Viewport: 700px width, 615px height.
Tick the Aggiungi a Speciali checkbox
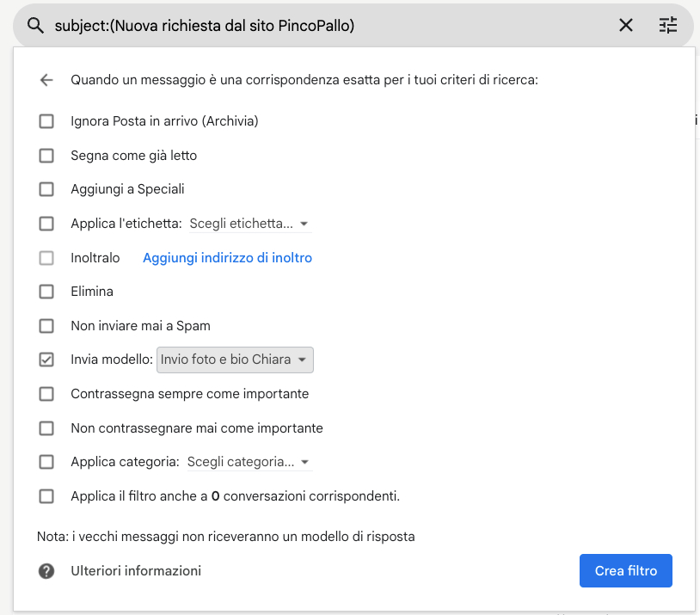[46, 189]
